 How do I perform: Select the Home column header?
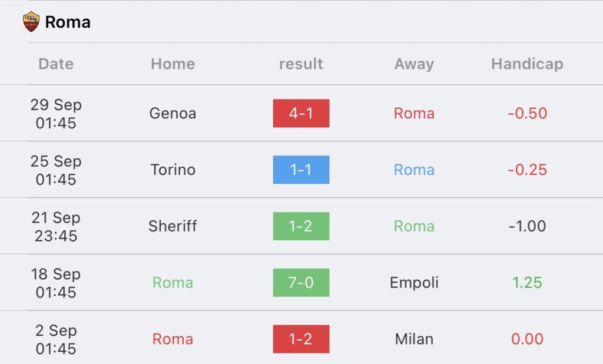[x=173, y=64]
